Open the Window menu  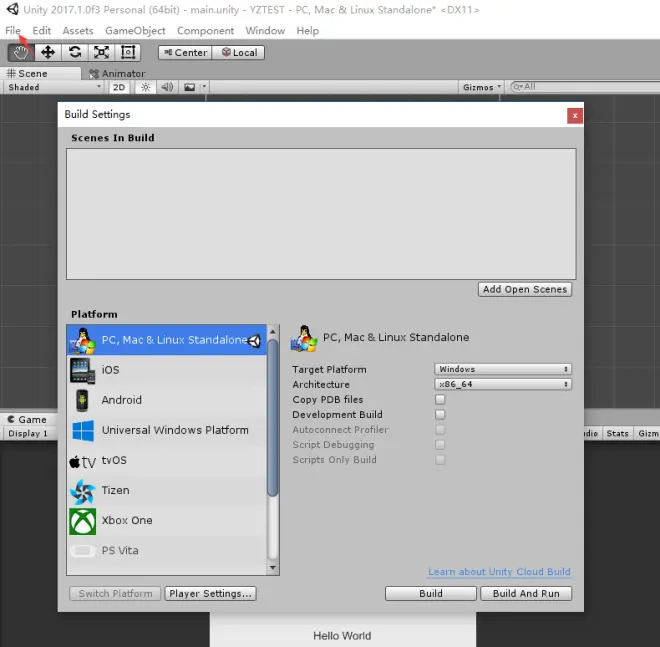[x=265, y=31]
